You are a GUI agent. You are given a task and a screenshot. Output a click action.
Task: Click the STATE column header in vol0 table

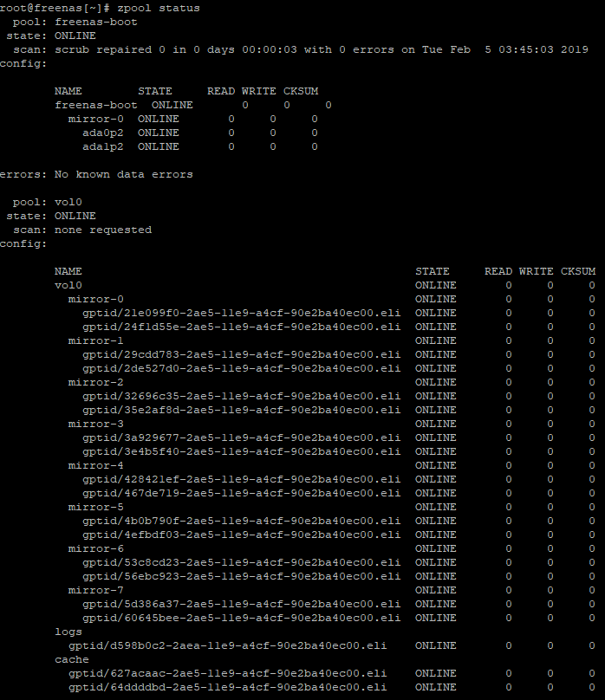433,271
